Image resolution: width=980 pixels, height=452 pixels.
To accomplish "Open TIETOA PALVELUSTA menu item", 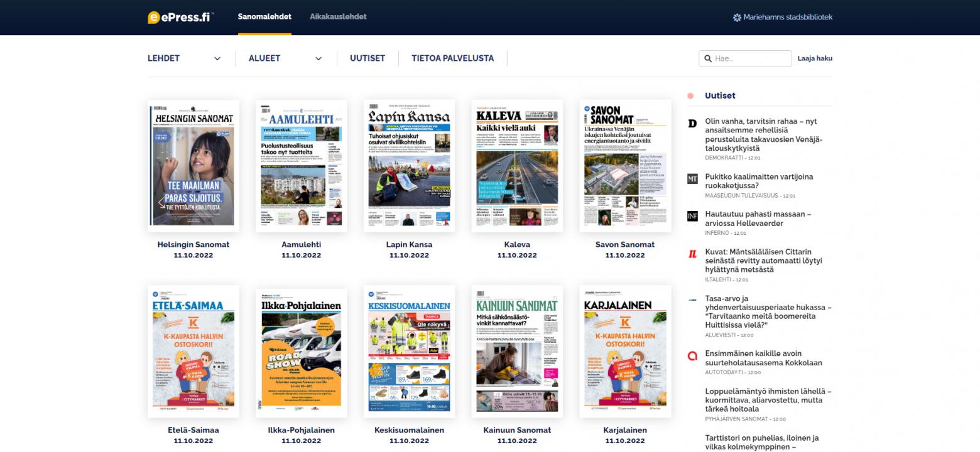I will point(453,58).
